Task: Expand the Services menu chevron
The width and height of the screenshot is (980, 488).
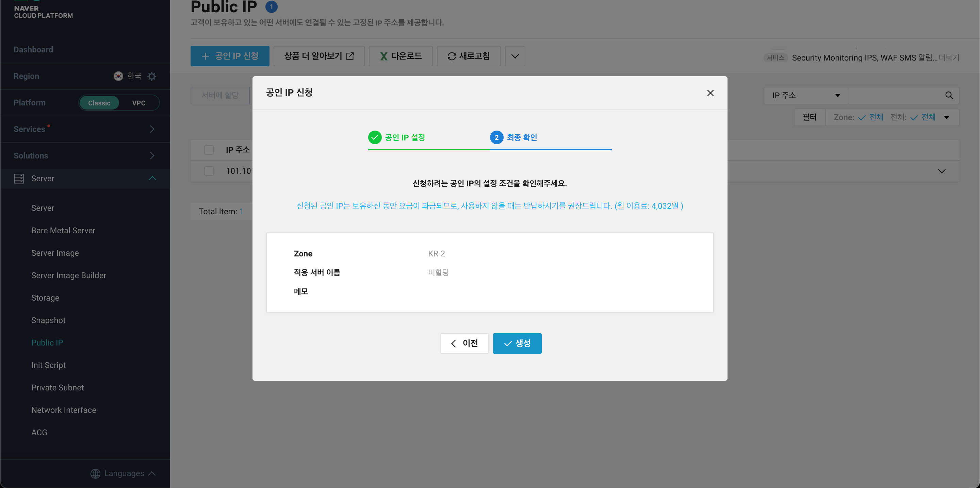Action: click(152, 129)
